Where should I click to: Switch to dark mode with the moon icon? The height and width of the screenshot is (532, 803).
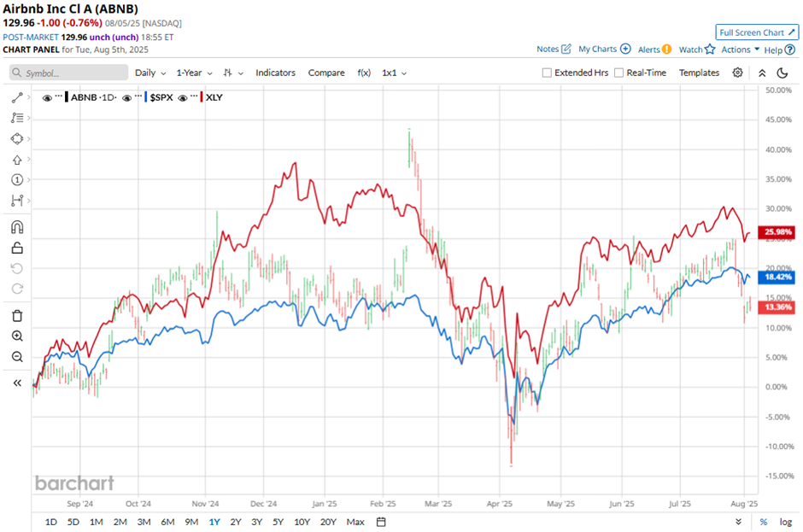click(x=782, y=73)
